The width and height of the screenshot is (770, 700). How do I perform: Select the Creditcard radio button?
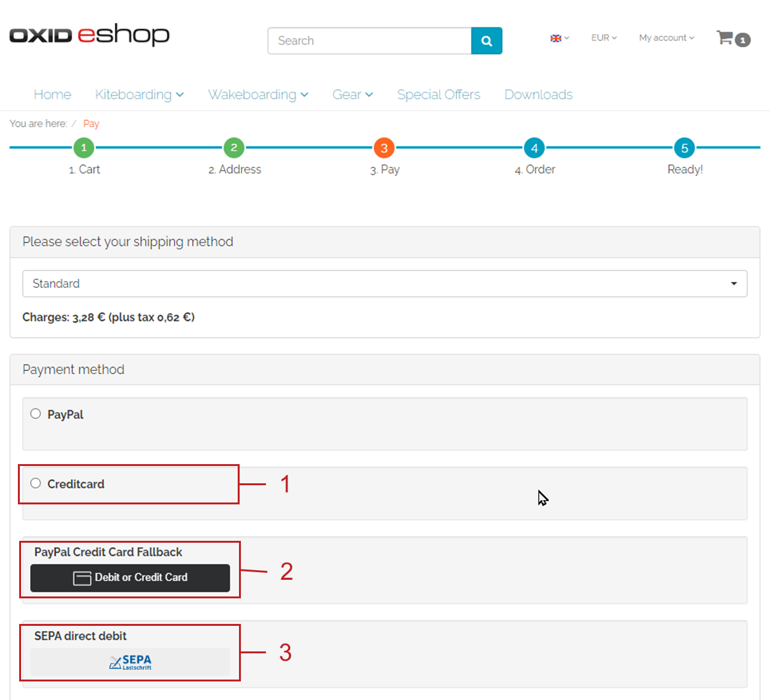coord(36,483)
